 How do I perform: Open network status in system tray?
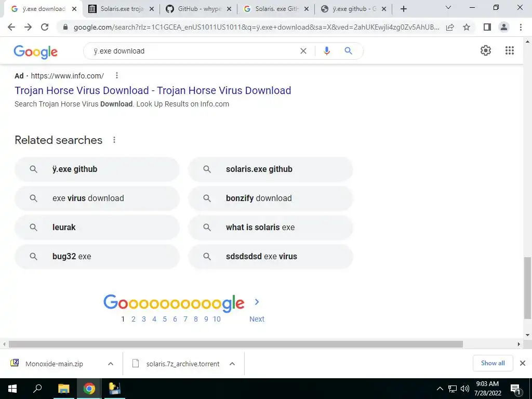453,389
